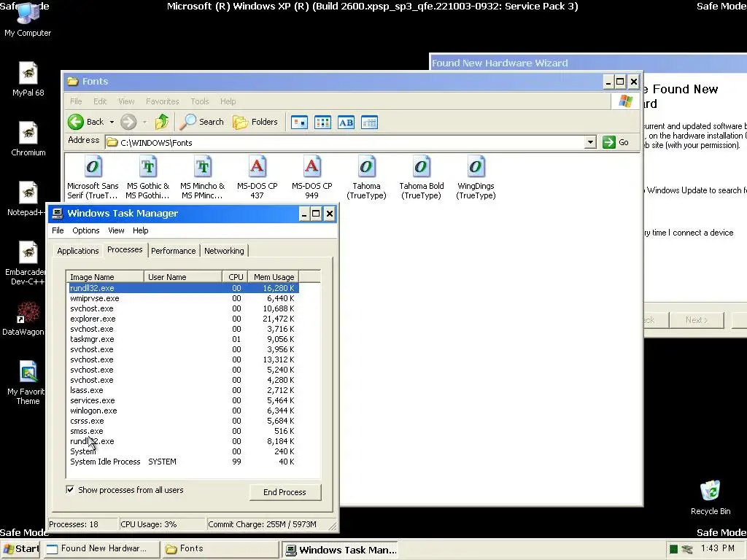Sort processes by Mem Usage column
Screen dimensions: 747x560
pyautogui.click(x=274, y=276)
